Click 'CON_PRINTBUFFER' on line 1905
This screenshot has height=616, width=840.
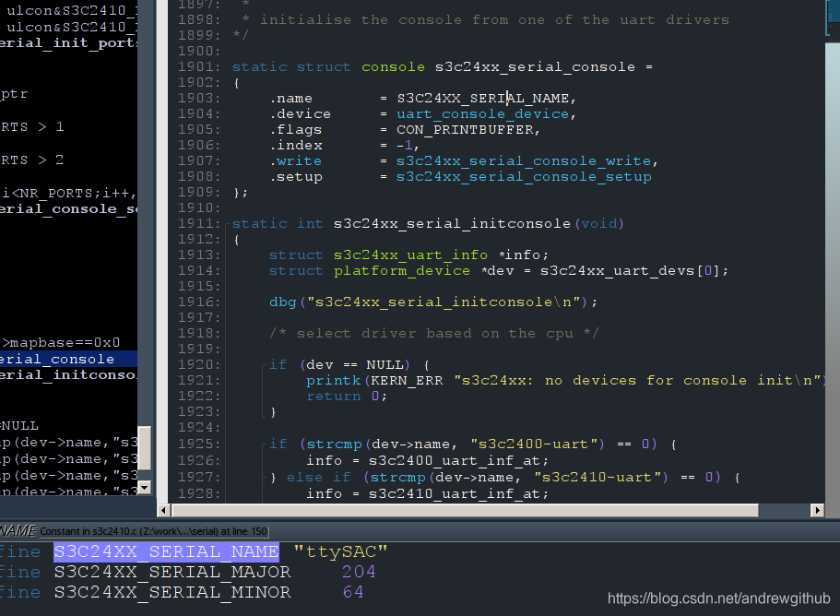click(465, 130)
